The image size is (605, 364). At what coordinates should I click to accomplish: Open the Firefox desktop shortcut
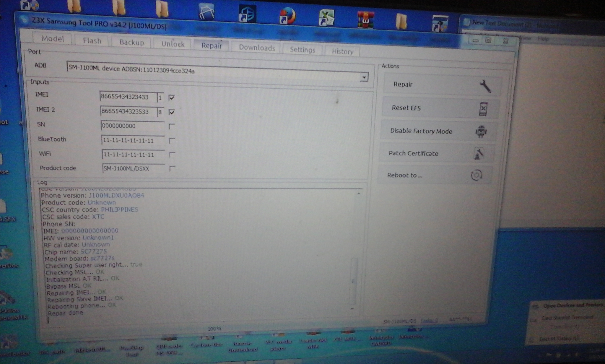tap(287, 16)
